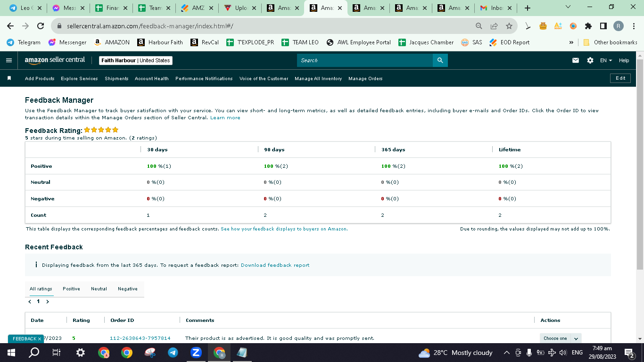Screen dimensions: 644x362
Task: Open Account Health menu item
Action: [x=152, y=79]
